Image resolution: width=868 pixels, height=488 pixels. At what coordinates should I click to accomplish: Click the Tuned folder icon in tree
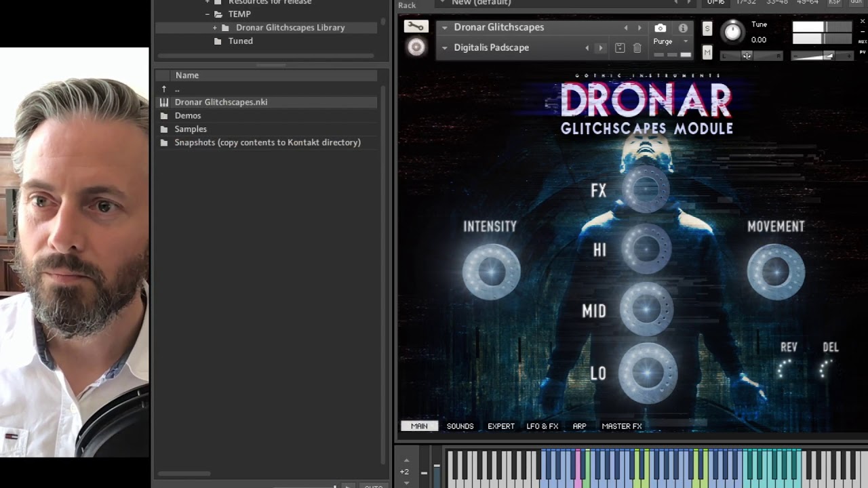click(218, 41)
